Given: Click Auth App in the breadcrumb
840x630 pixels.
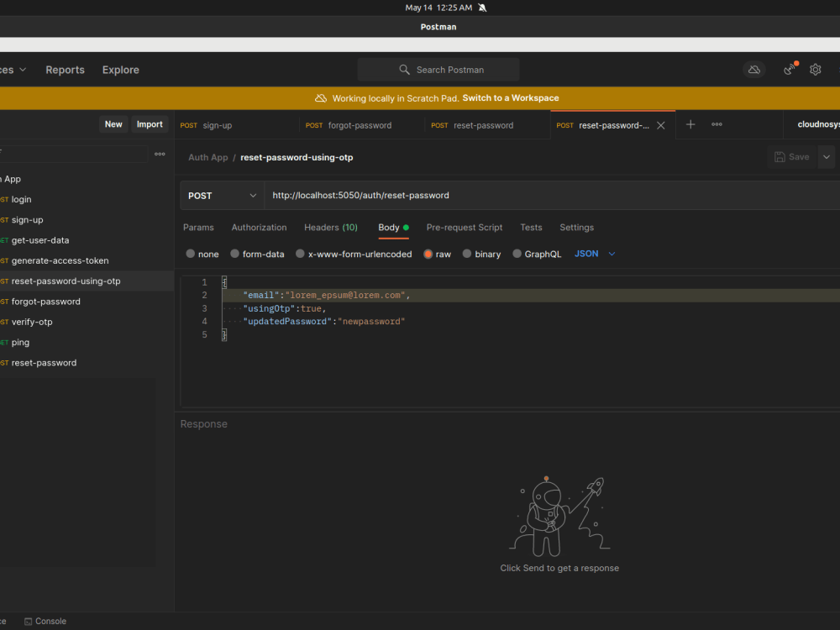Looking at the screenshot, I should click(207, 158).
